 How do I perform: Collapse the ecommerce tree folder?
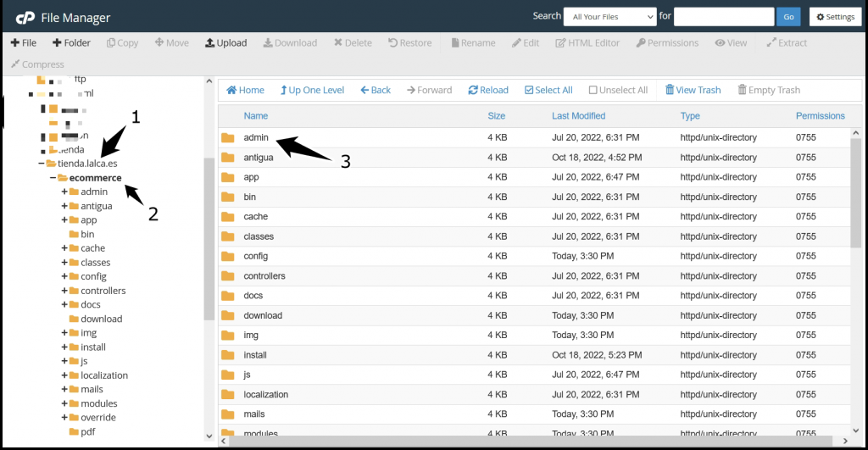[x=53, y=178]
